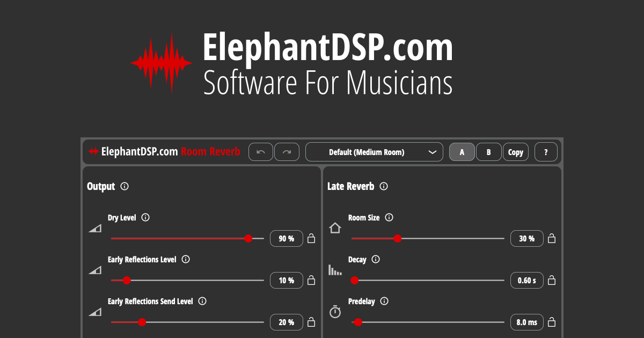Click the Predelay 8.0 ms value field

(527, 322)
